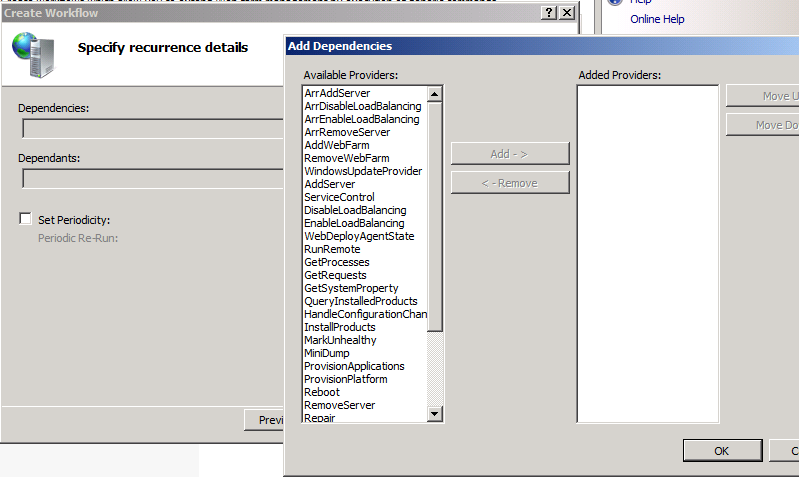The height and width of the screenshot is (477, 799).
Task: Enable the Set Periodicity checkbox
Action: click(25, 219)
